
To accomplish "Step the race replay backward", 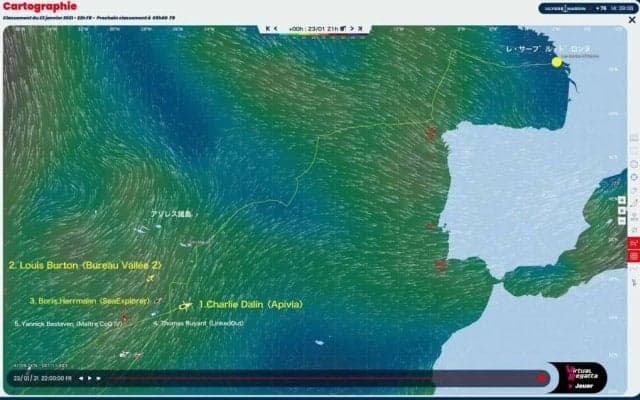I will 81,378.
